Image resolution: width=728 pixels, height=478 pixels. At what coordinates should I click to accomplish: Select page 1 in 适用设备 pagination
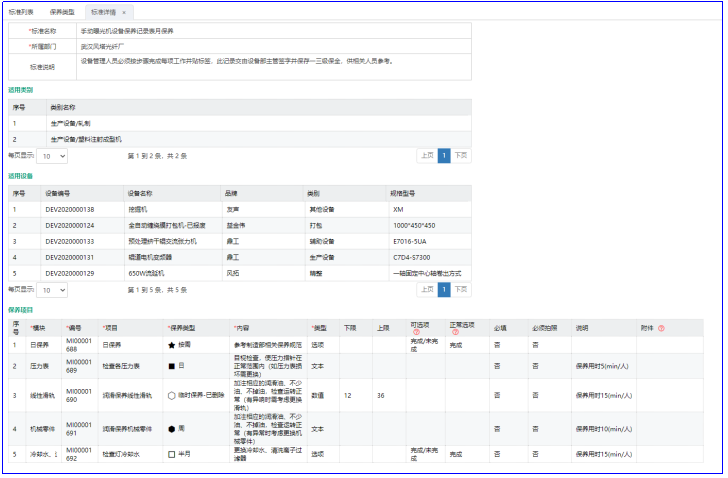[x=444, y=289]
